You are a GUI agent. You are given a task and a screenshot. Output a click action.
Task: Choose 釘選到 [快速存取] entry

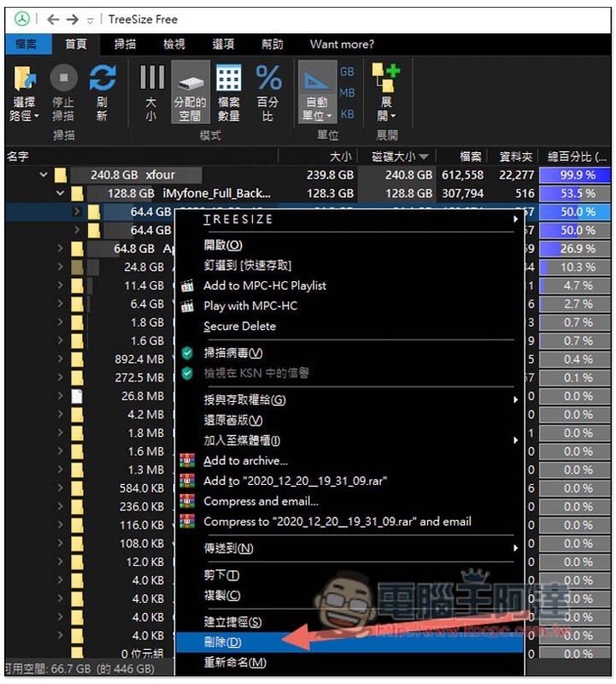click(x=349, y=265)
